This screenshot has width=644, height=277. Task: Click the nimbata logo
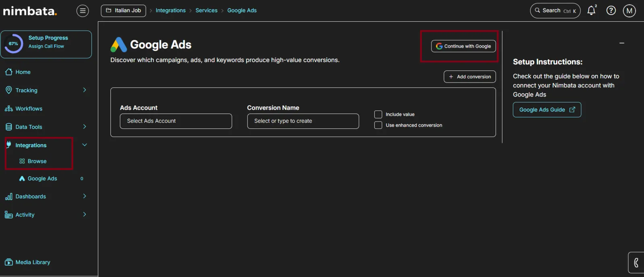tap(30, 11)
